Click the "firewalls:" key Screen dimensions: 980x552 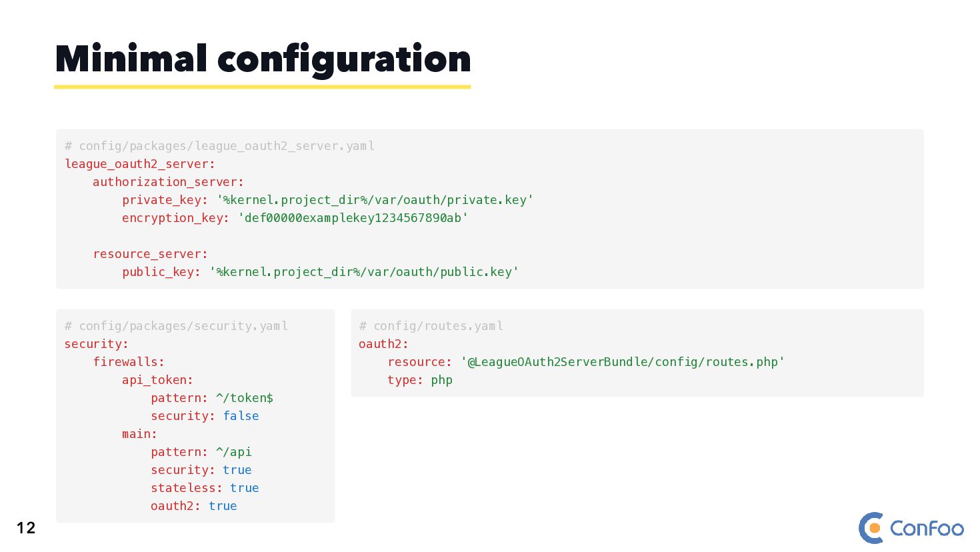pos(129,362)
